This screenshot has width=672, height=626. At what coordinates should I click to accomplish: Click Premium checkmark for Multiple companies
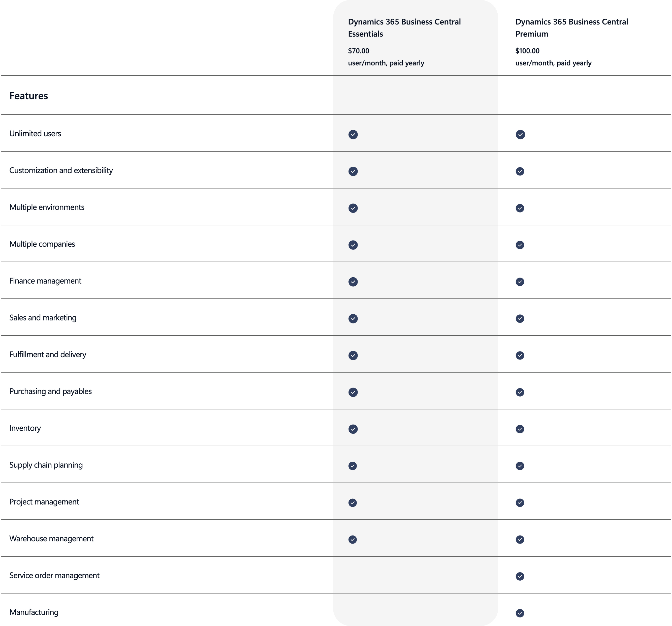coord(520,245)
